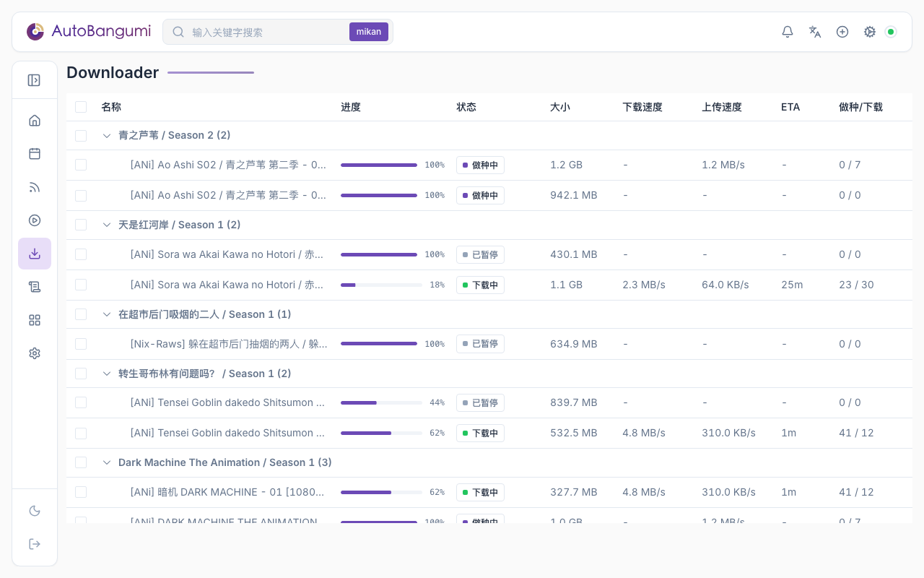Click the 44% progress bar for Tensei Goblin
The image size is (924, 578).
pyautogui.click(x=381, y=402)
